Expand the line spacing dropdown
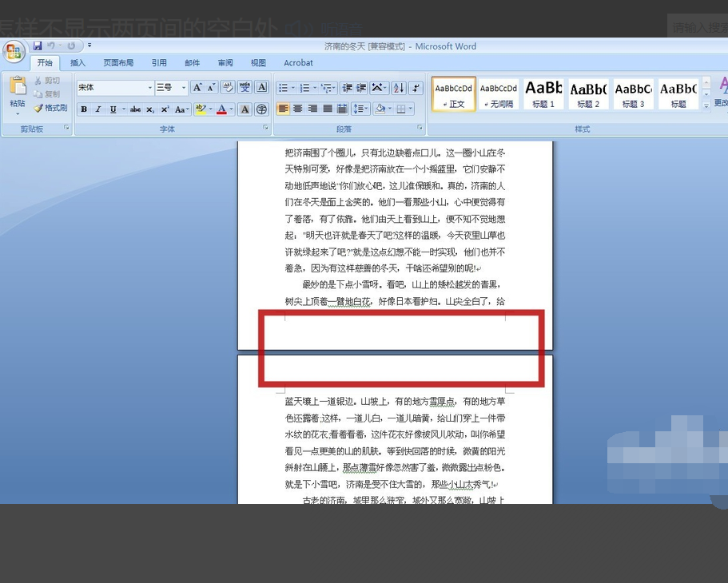This screenshot has width=728, height=583. pyautogui.click(x=367, y=109)
